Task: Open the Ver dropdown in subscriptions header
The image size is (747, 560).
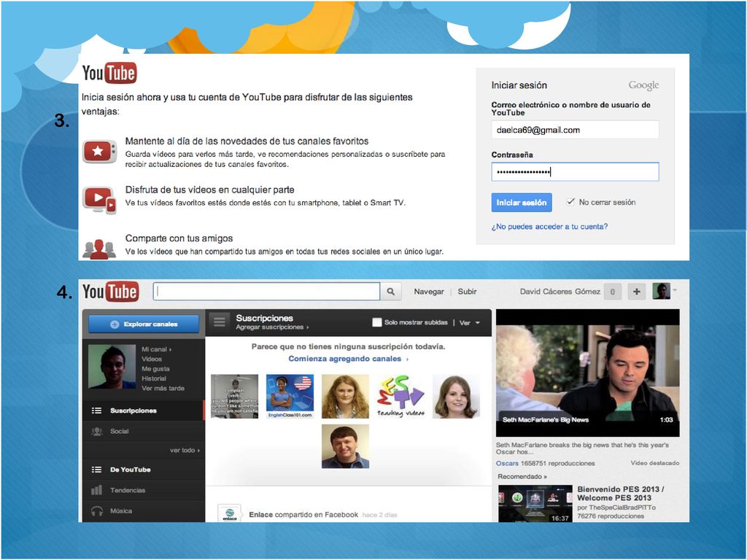Action: (469, 323)
